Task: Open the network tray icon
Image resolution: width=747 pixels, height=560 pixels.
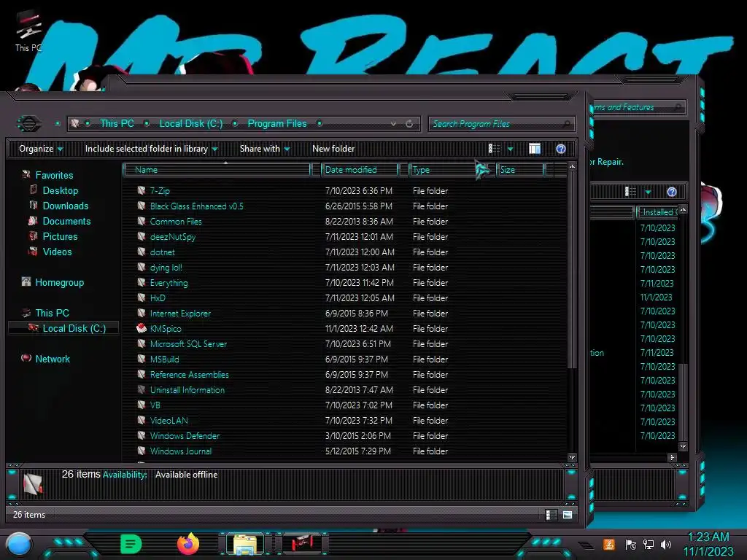Action: point(649,544)
